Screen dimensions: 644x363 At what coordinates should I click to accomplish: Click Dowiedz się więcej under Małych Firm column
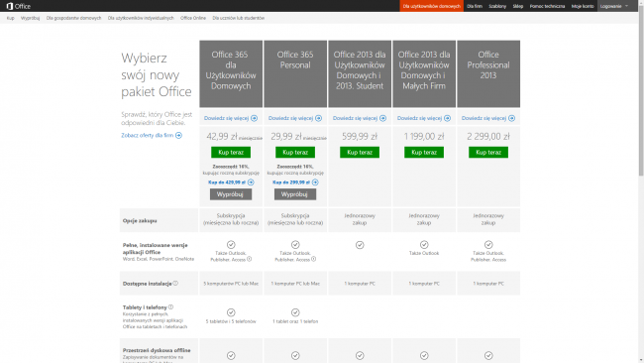419,118
